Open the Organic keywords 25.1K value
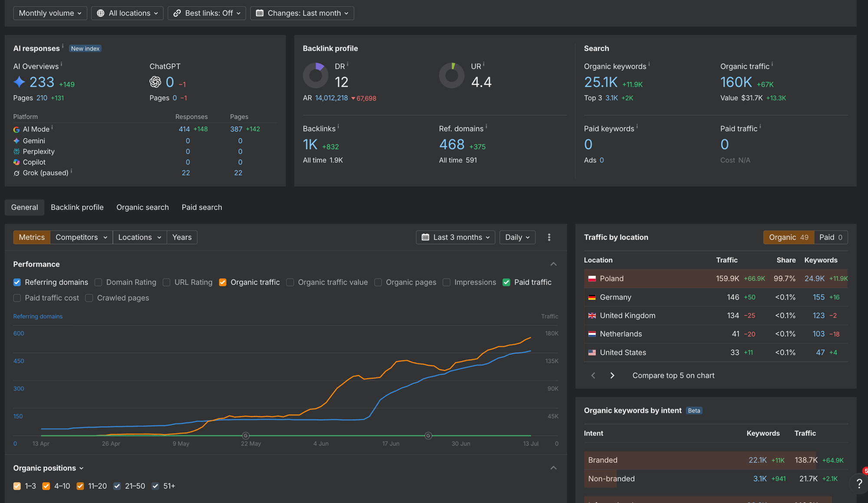 coord(601,82)
